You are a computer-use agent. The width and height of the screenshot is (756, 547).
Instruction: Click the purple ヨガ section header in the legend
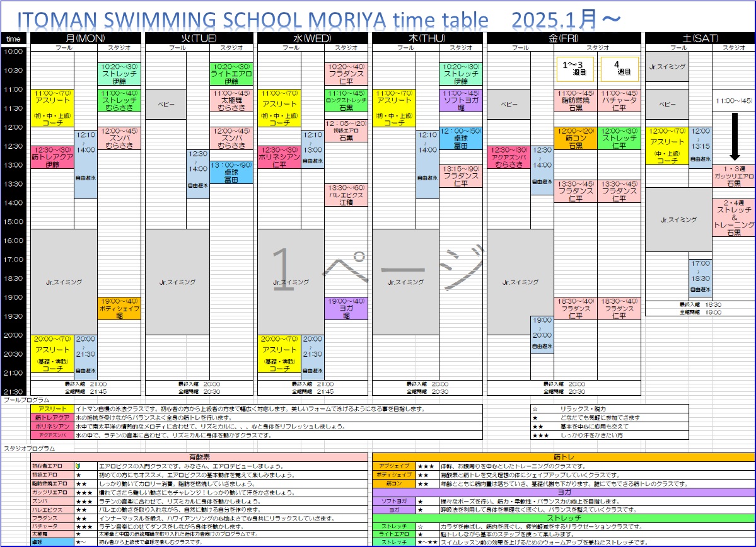point(564,492)
